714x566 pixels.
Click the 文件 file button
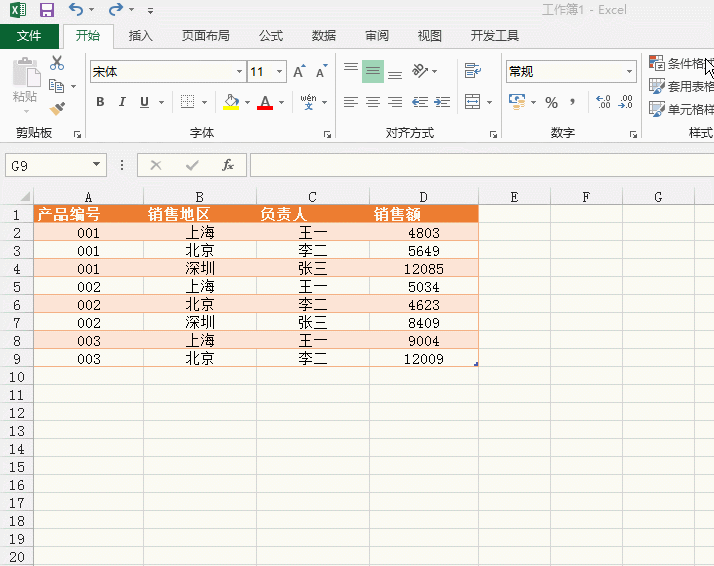29,36
